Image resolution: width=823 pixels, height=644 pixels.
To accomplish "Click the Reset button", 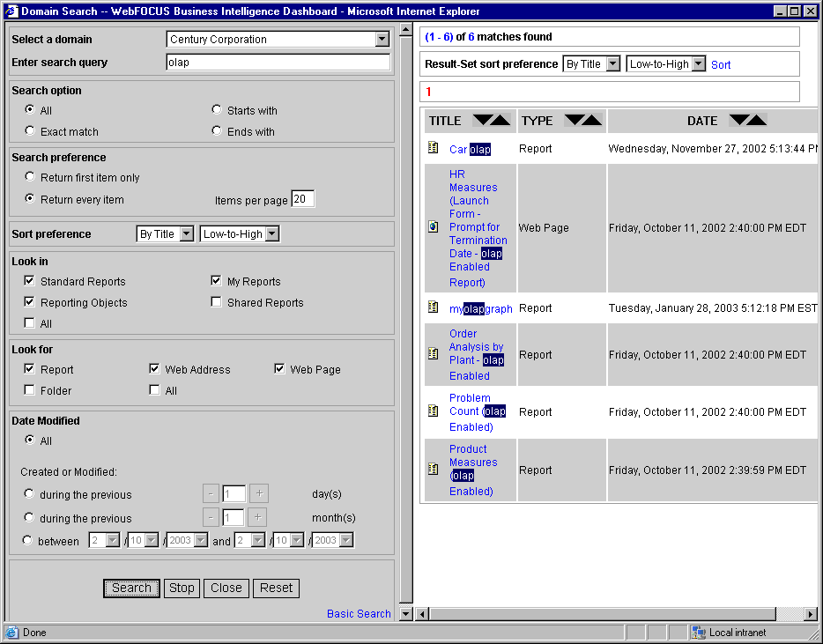I will tap(276, 588).
